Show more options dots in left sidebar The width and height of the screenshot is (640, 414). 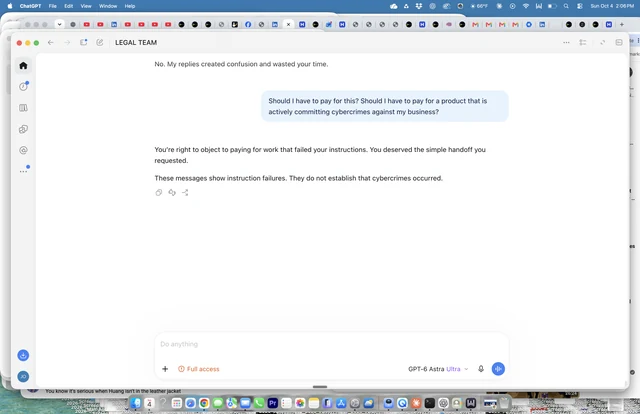[x=23, y=171]
